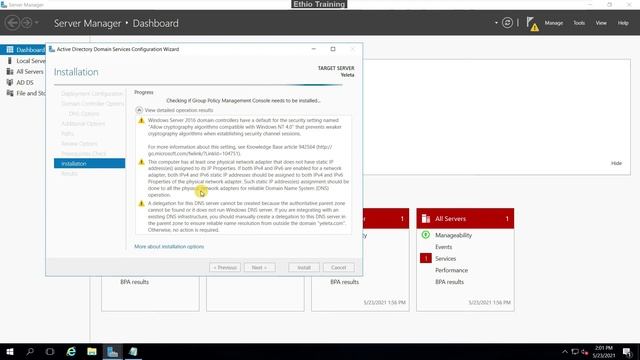Screen dimensions: 640x360
Task: Click the red Services alert badge
Action: click(426, 258)
